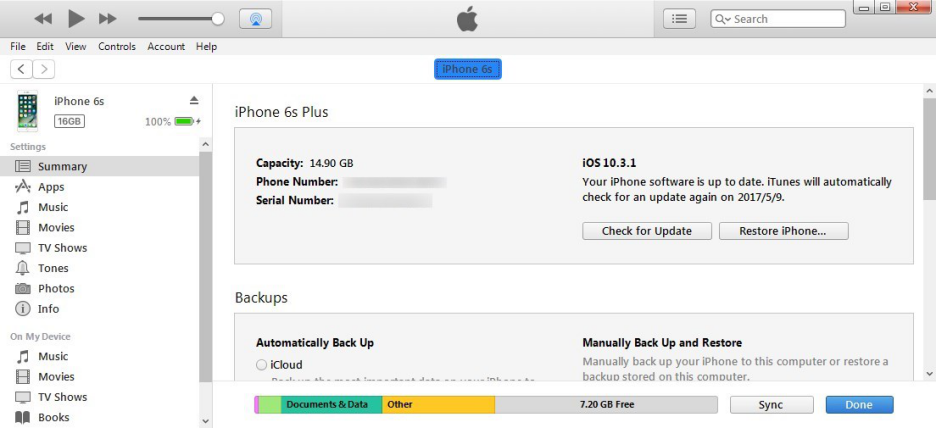The image size is (936, 428).
Task: Select the iCloud backup radio button
Action: [261, 365]
